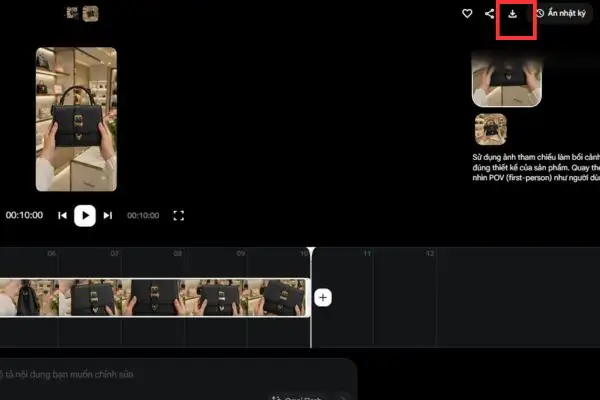Add a new clip with plus button
Viewport: 600px width, 400px height.
click(323, 297)
